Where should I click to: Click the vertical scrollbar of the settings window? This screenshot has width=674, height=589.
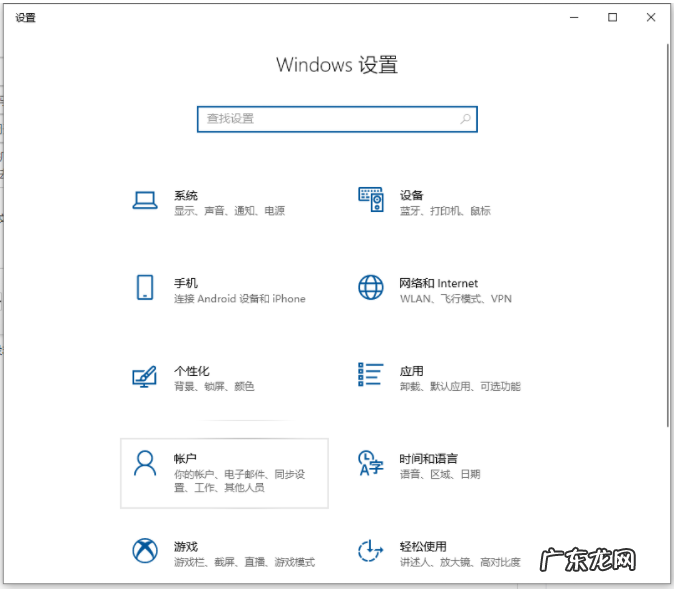point(668,235)
